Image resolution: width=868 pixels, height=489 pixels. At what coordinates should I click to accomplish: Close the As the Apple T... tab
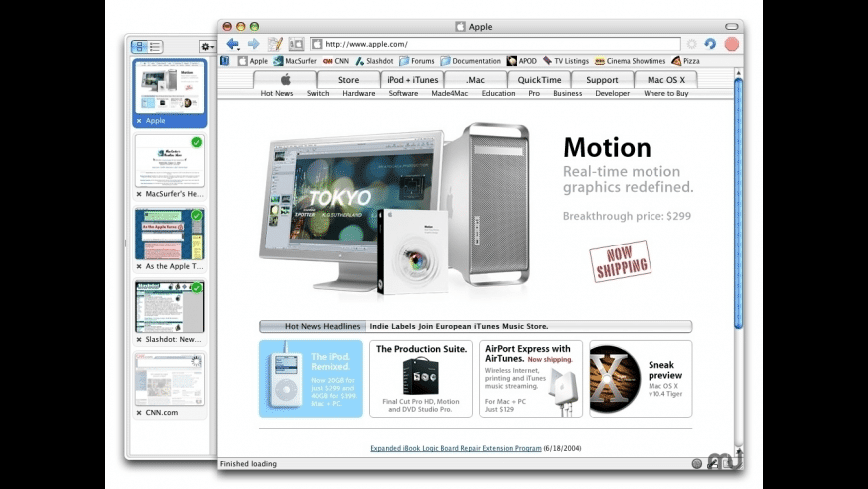click(139, 266)
